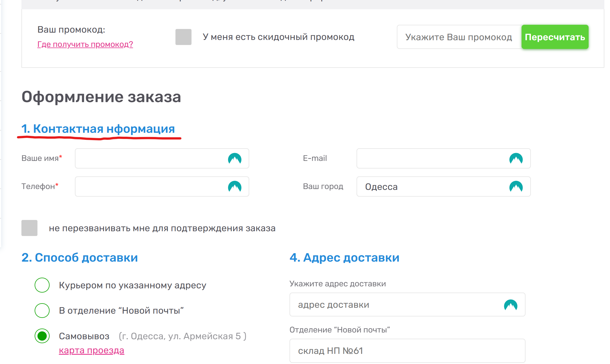Open the Где получить промокод link
This screenshot has height=364, width=610.
coord(85,44)
